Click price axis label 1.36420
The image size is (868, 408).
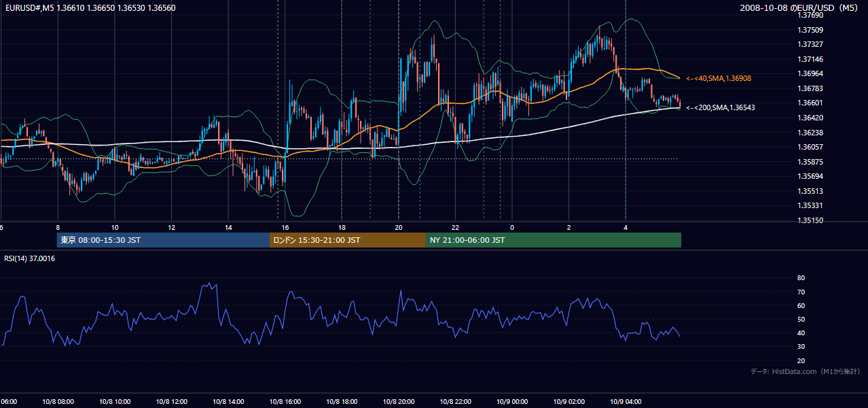tap(810, 118)
